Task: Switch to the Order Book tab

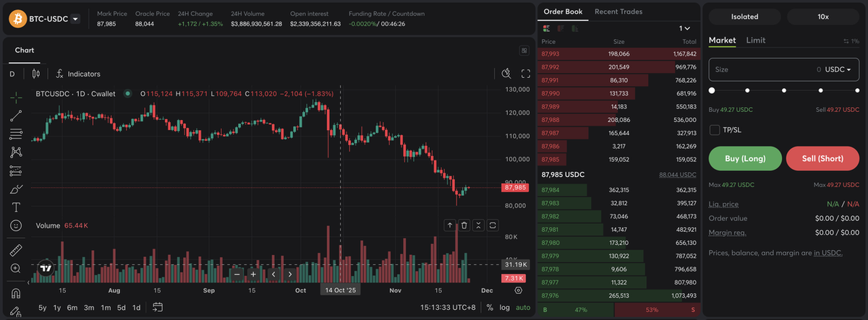Action: [563, 12]
